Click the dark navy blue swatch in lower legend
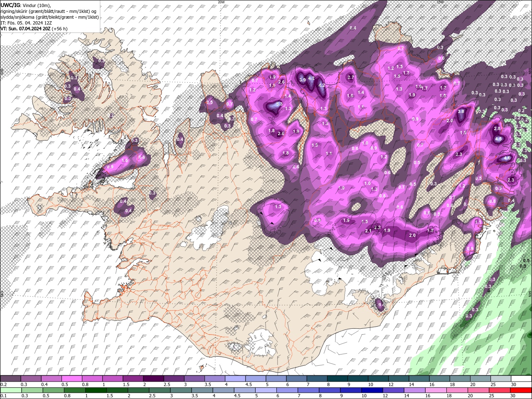 point(372,390)
